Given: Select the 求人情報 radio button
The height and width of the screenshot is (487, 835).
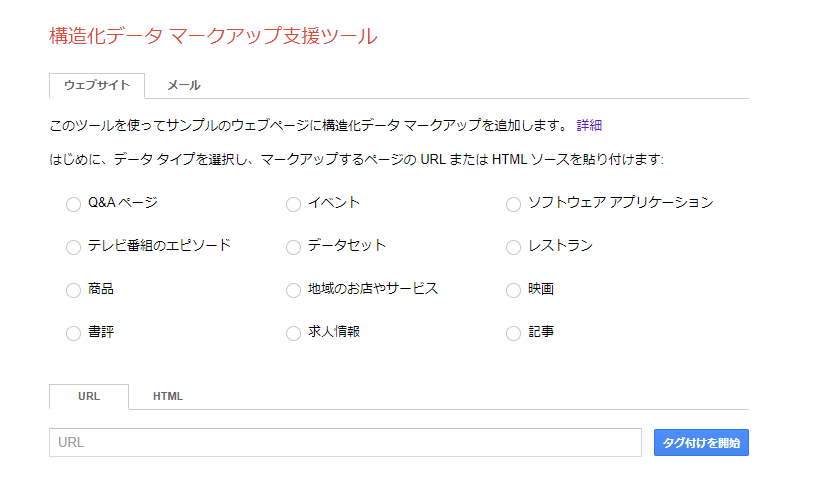Looking at the screenshot, I should 293,333.
